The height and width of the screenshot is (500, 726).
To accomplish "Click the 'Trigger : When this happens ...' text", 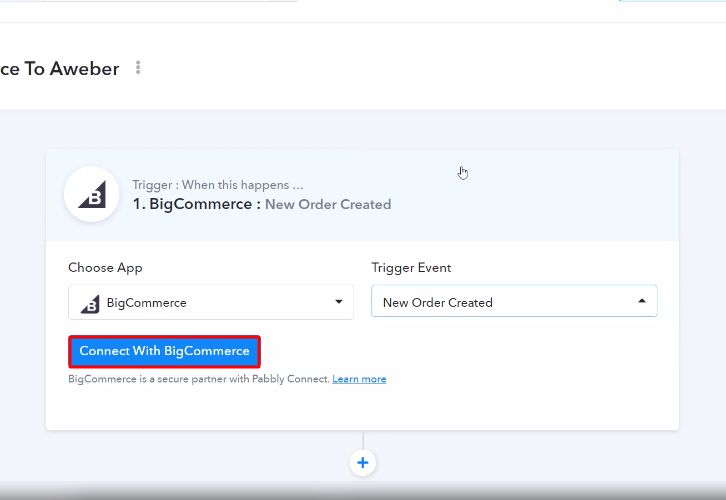I will pyautogui.click(x=218, y=185).
